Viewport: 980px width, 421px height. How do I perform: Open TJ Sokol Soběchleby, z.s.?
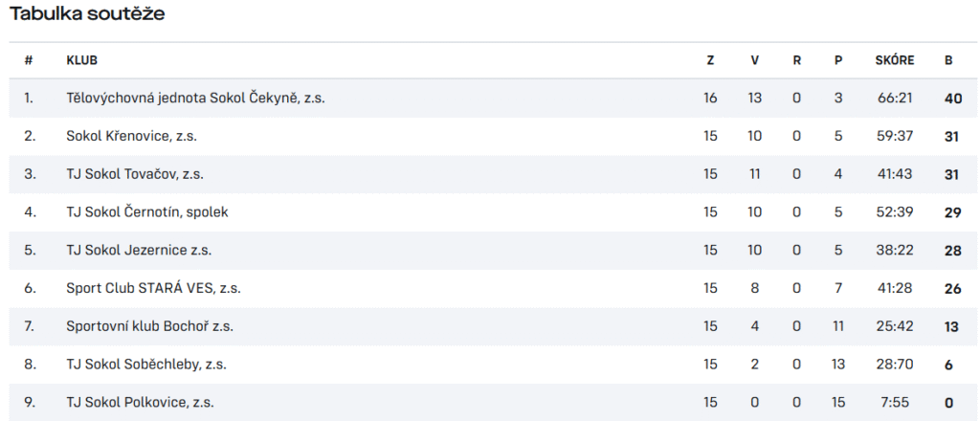coord(146,365)
